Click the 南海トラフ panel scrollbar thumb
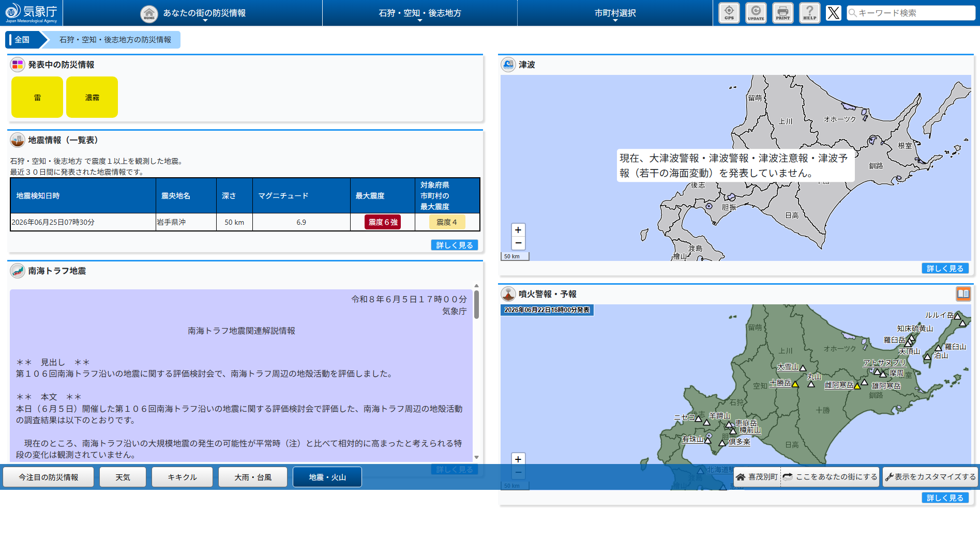Image resolution: width=980 pixels, height=541 pixels. (x=476, y=304)
